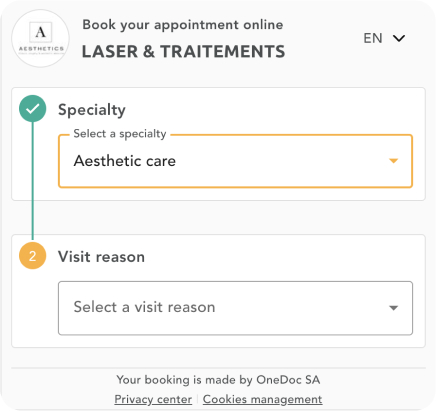Viewport: 436px width, 411px height.
Task: Click the LASER & TRAITEMENTS title
Action: click(x=183, y=52)
